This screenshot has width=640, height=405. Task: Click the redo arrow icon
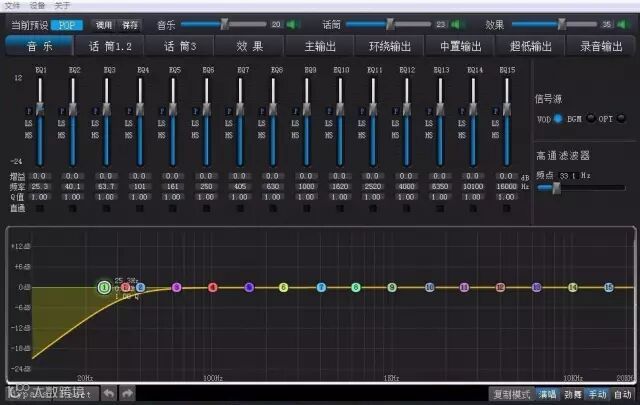click(x=127, y=394)
